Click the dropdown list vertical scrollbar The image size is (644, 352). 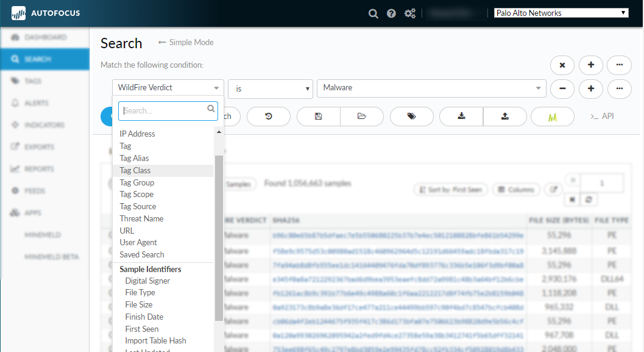pyautogui.click(x=219, y=238)
